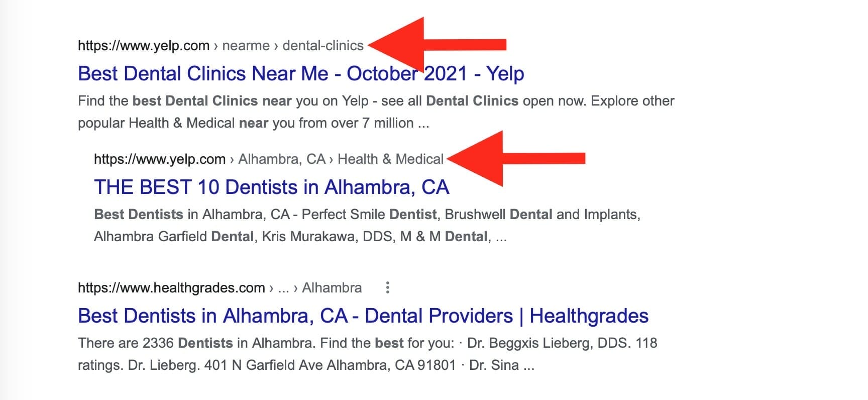Click the https://www.yelp.com URL of first result

143,46
